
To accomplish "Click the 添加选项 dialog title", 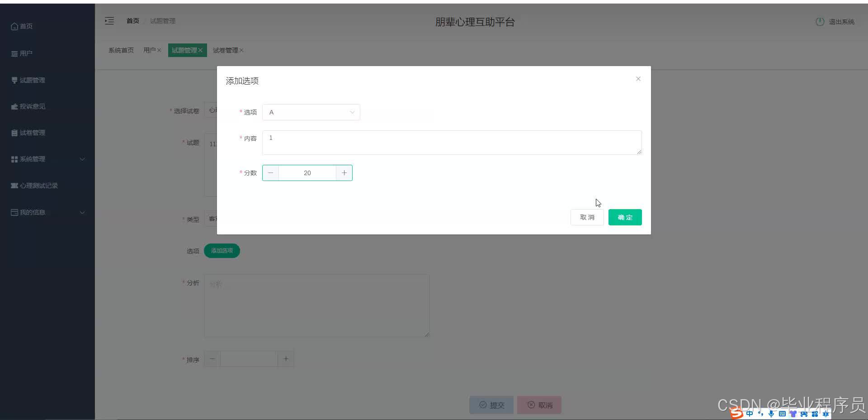I will click(242, 81).
